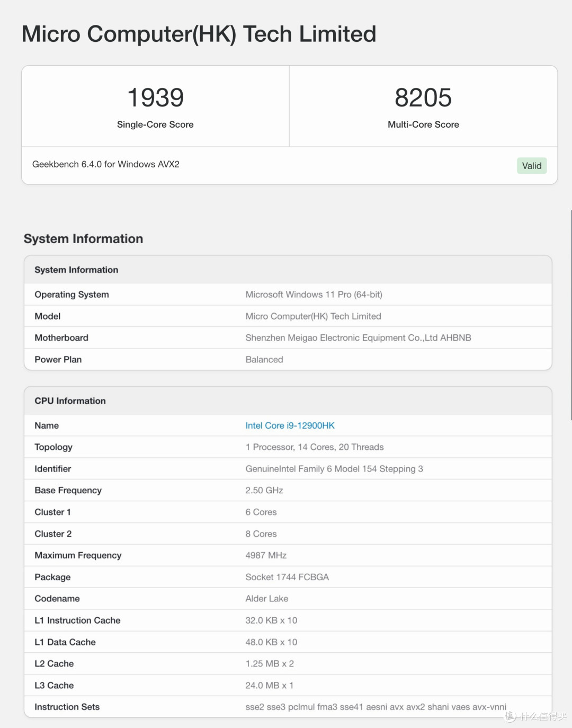This screenshot has height=728, width=572.
Task: Click the 8205 Multi-Core Score value
Action: point(423,98)
